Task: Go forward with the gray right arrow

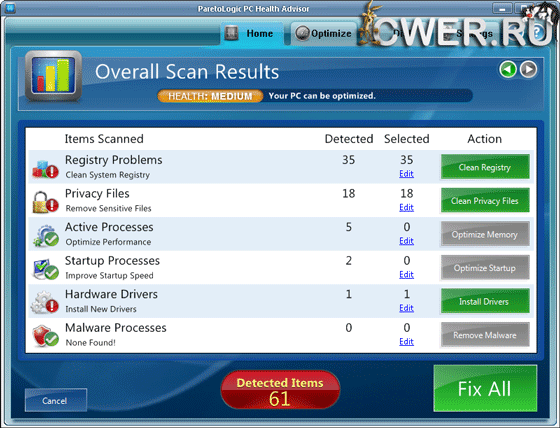Action: pos(528,69)
